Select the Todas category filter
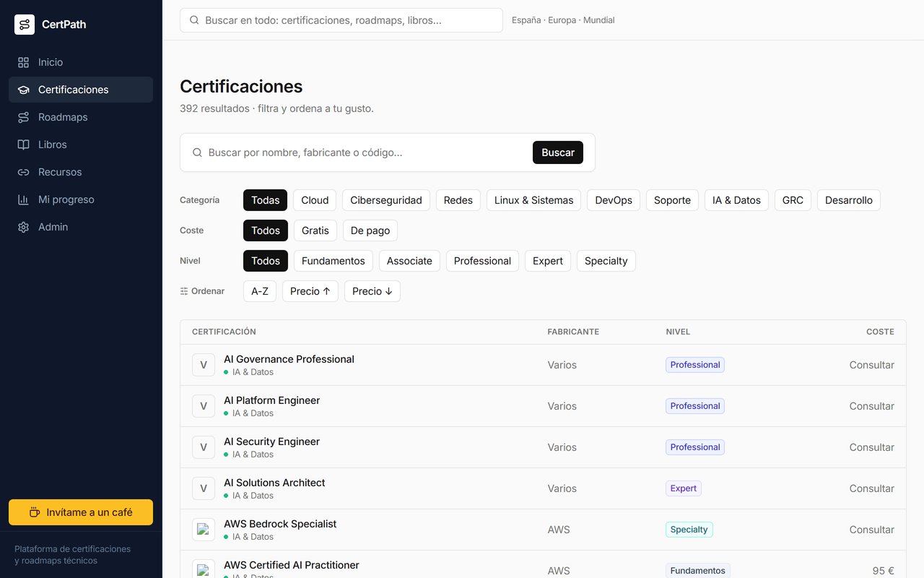The height and width of the screenshot is (578, 924). coord(266,200)
